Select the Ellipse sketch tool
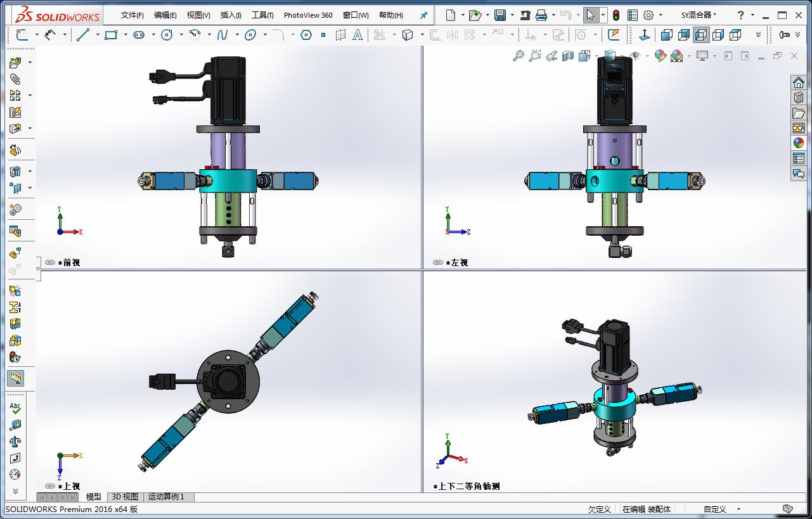The height and width of the screenshot is (519, 812). [x=250, y=35]
